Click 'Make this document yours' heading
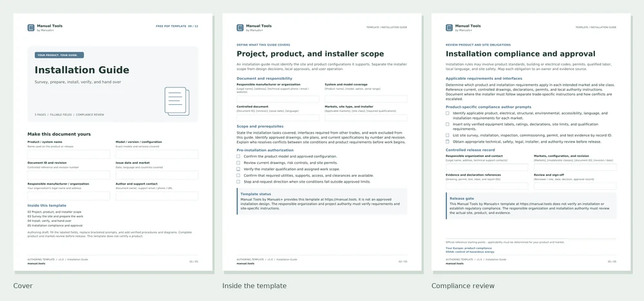This screenshot has width=644, height=301. click(x=59, y=134)
